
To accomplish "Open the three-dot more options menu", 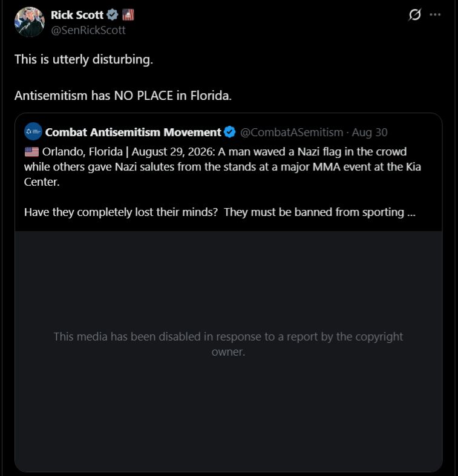I will click(x=435, y=15).
